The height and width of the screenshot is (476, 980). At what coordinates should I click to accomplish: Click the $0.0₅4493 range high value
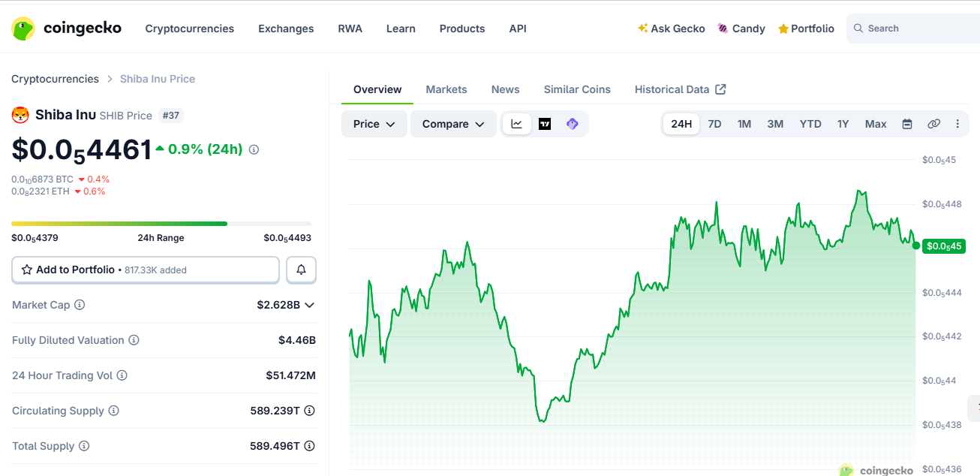pyautogui.click(x=287, y=238)
